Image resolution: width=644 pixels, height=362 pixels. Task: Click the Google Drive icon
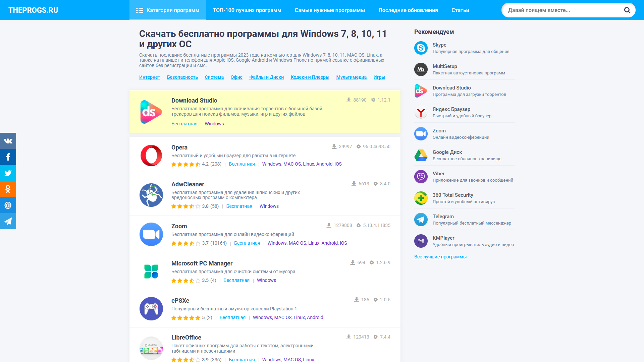click(421, 155)
